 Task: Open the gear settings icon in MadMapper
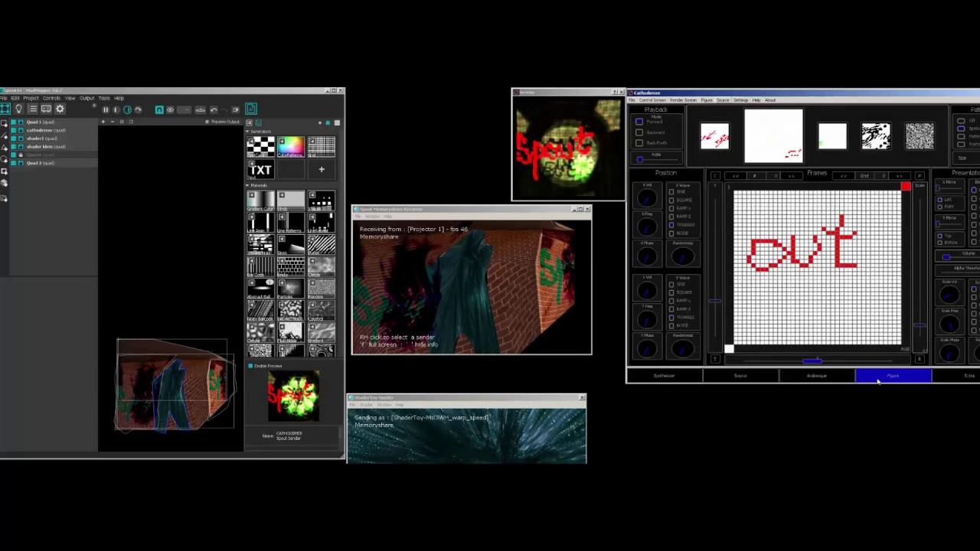tap(60, 109)
